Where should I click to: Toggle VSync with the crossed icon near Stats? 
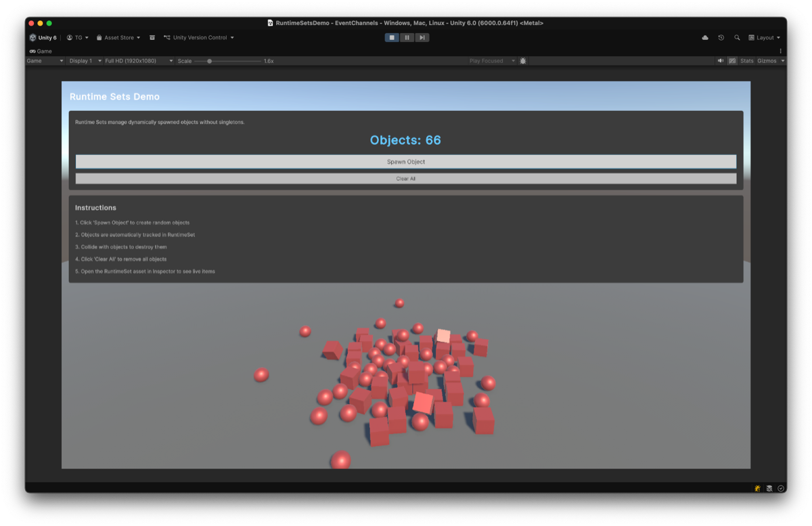pyautogui.click(x=731, y=61)
